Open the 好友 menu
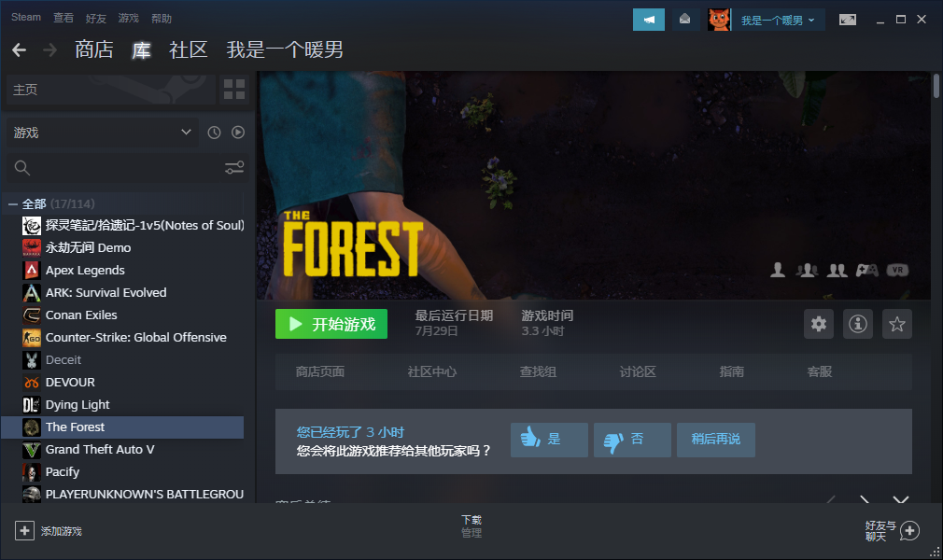 tap(95, 18)
